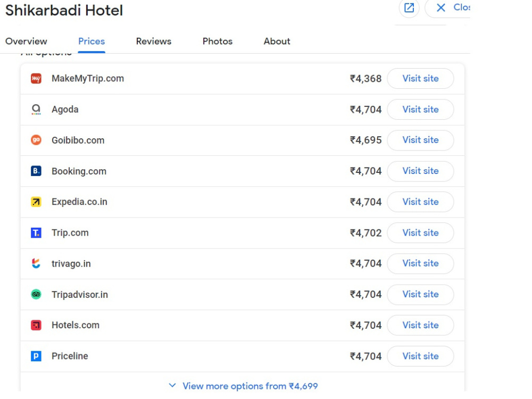Click the Booking.com blue B icon
This screenshot has height=399, width=532.
[36, 171]
